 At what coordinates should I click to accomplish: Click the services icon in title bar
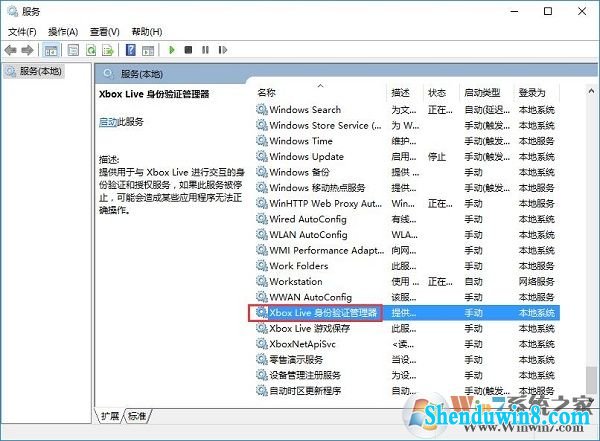coord(12,11)
